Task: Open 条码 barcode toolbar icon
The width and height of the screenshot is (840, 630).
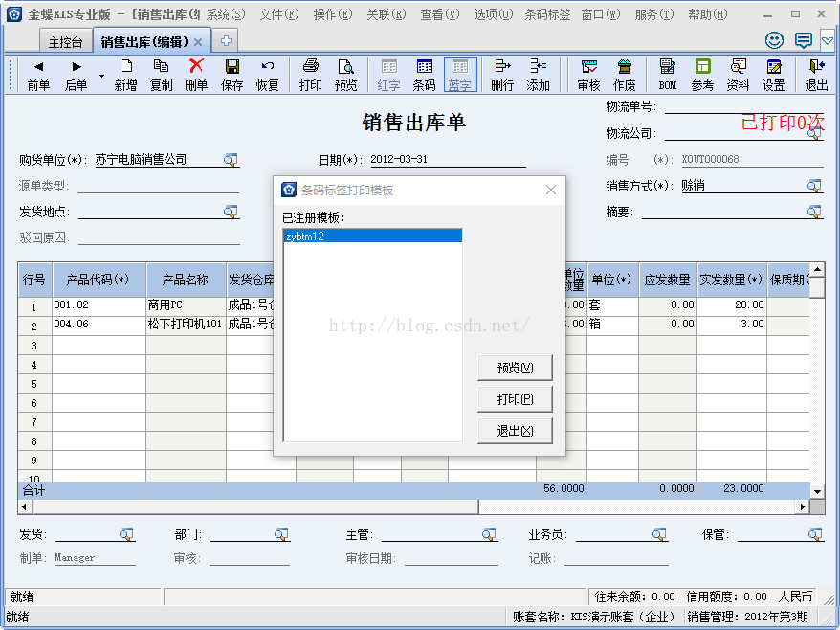Action: pyautogui.click(x=424, y=75)
